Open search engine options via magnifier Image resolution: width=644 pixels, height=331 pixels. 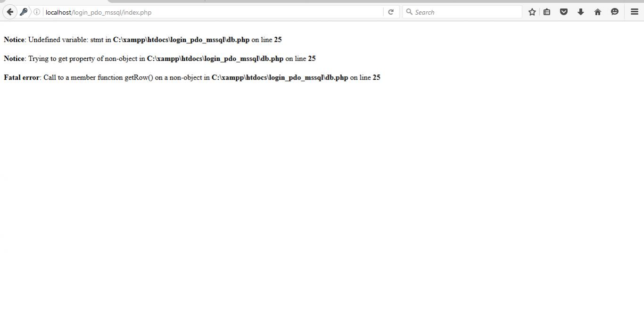[408, 12]
